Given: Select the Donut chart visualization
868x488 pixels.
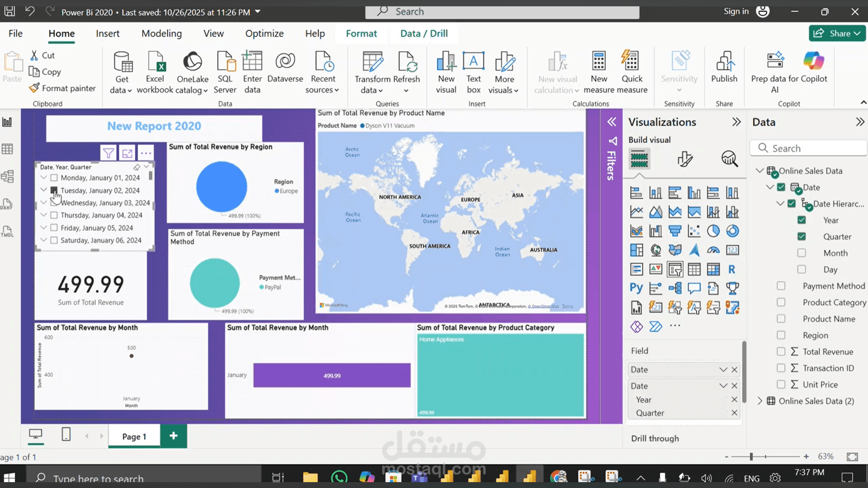Looking at the screenshot, I should coord(732,231).
